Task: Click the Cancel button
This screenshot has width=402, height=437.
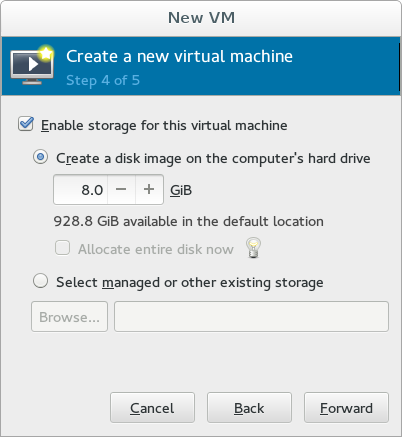Action: [152, 408]
